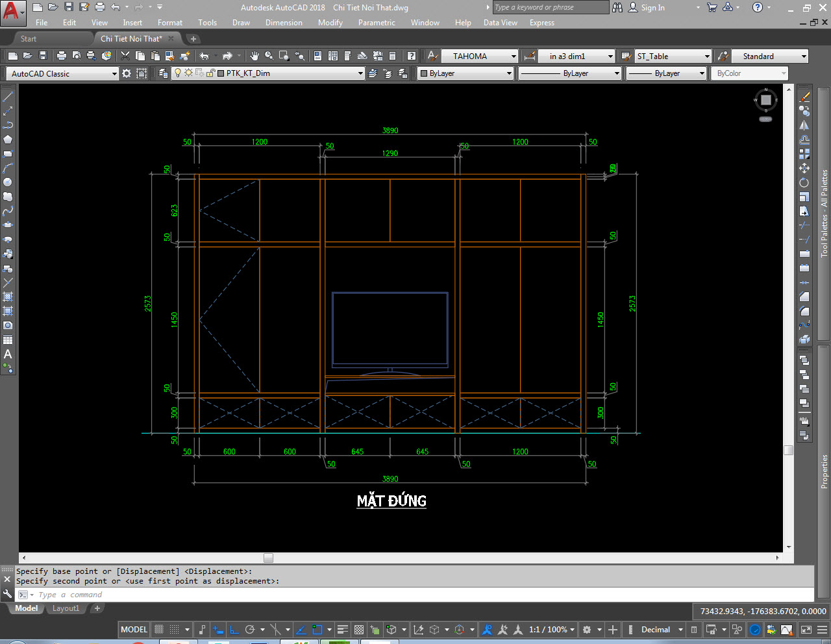Add new drawing tab with plus button
Viewport: 831px width, 644px height.
(x=193, y=38)
